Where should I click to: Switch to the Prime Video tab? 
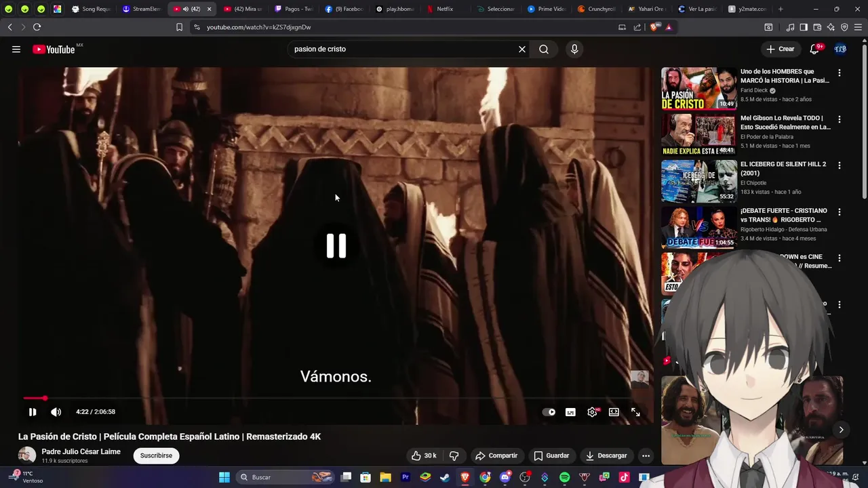pyautogui.click(x=547, y=9)
